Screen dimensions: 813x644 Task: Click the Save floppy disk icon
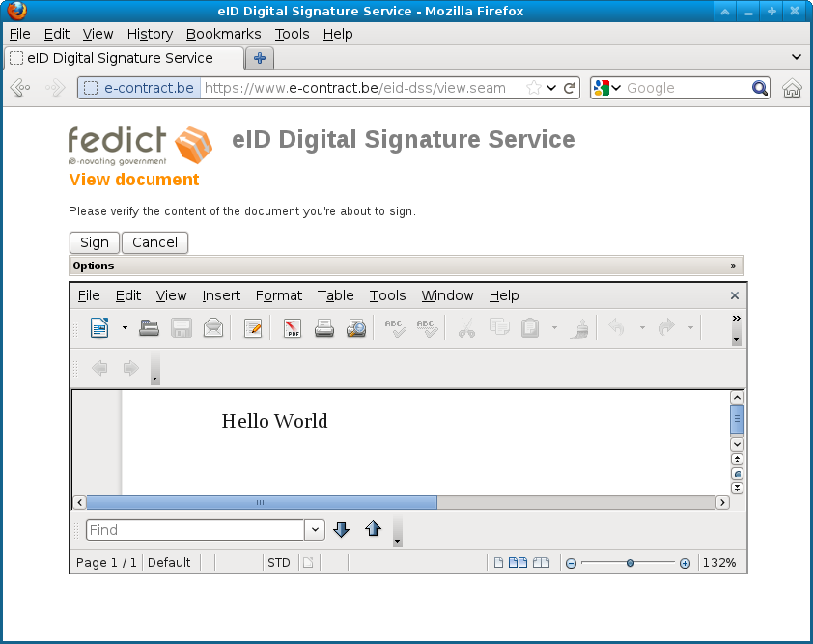182,328
